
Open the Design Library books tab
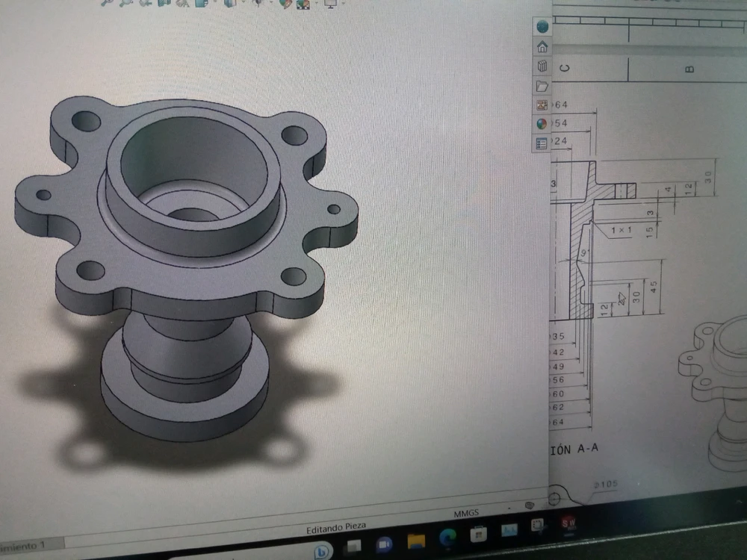(542, 66)
